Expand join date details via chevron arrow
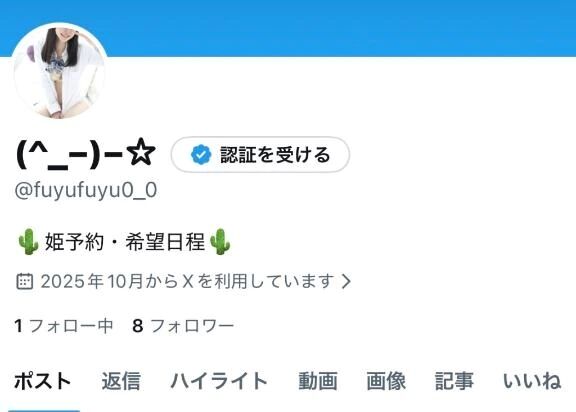 coord(346,282)
